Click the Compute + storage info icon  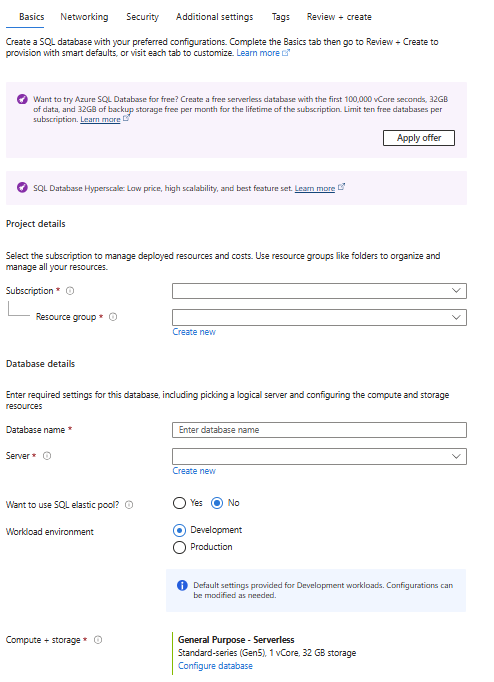98,640
